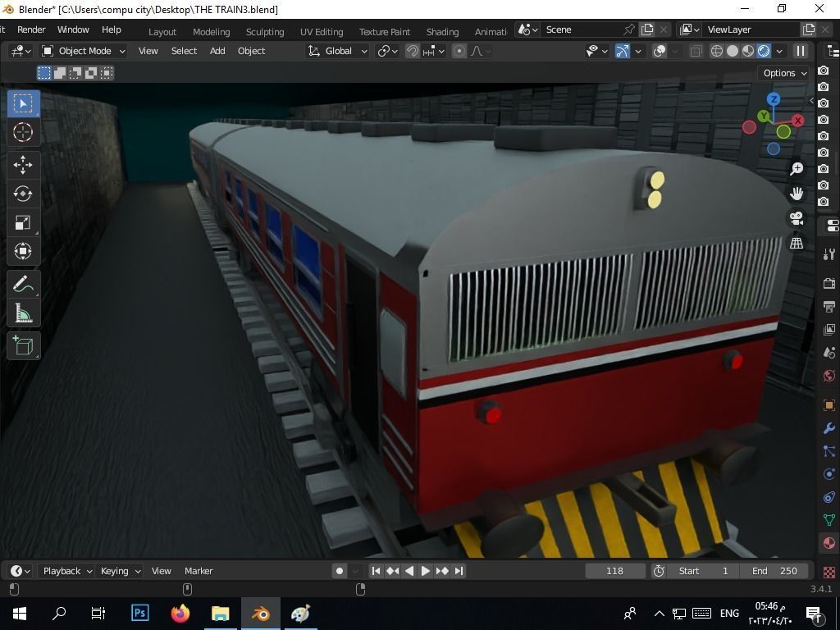The width and height of the screenshot is (840, 630).
Task: Jump to the timeline start frame
Action: pyautogui.click(x=376, y=571)
